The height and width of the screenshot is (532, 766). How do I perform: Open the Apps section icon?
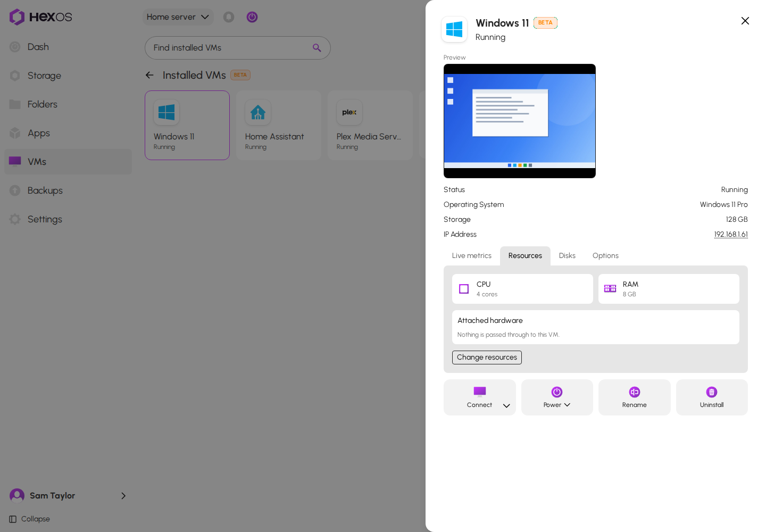pyautogui.click(x=15, y=133)
